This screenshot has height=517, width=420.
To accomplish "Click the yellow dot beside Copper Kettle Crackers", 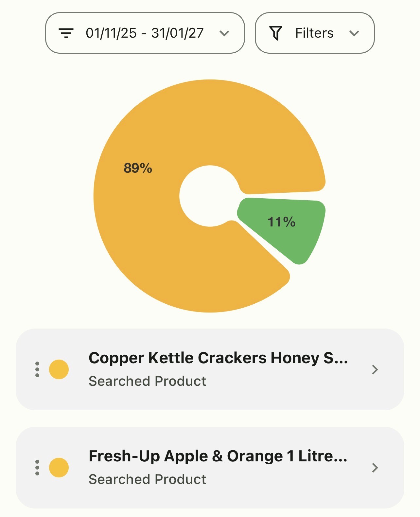I will 59,369.
